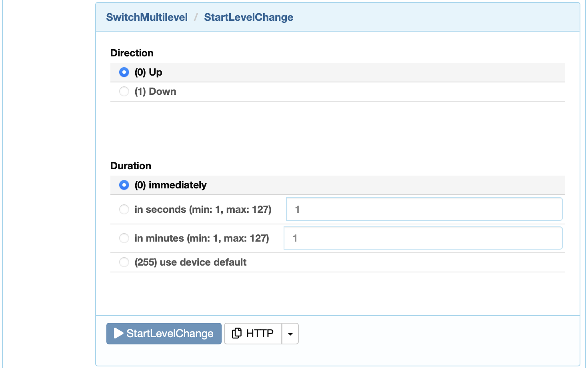Choose (0) immediately duration option
Image resolution: width=588 pixels, height=368 pixels.
(x=124, y=185)
